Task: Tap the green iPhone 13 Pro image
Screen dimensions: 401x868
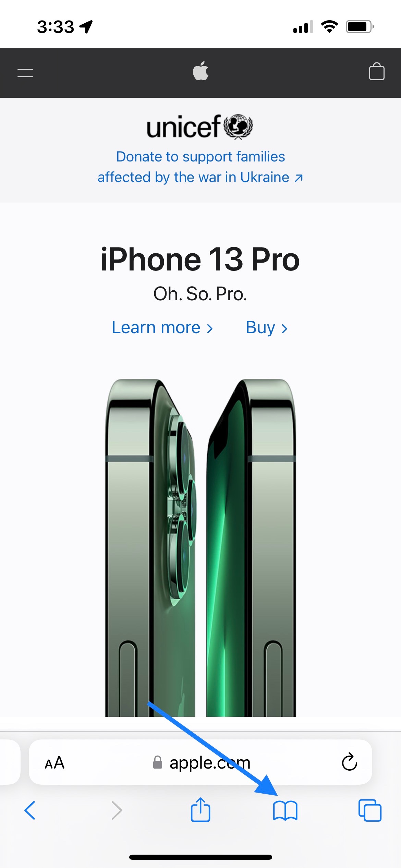Action: tap(200, 547)
